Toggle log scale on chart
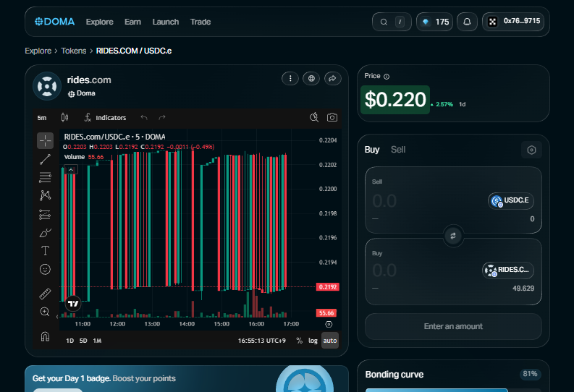The height and width of the screenshot is (392, 574). pyautogui.click(x=313, y=341)
